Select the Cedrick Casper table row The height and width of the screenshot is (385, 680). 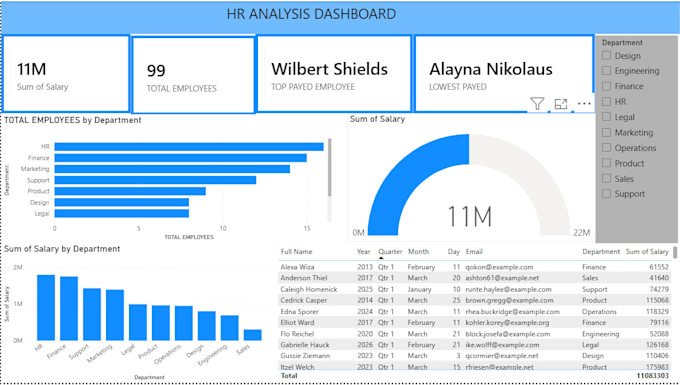point(474,300)
